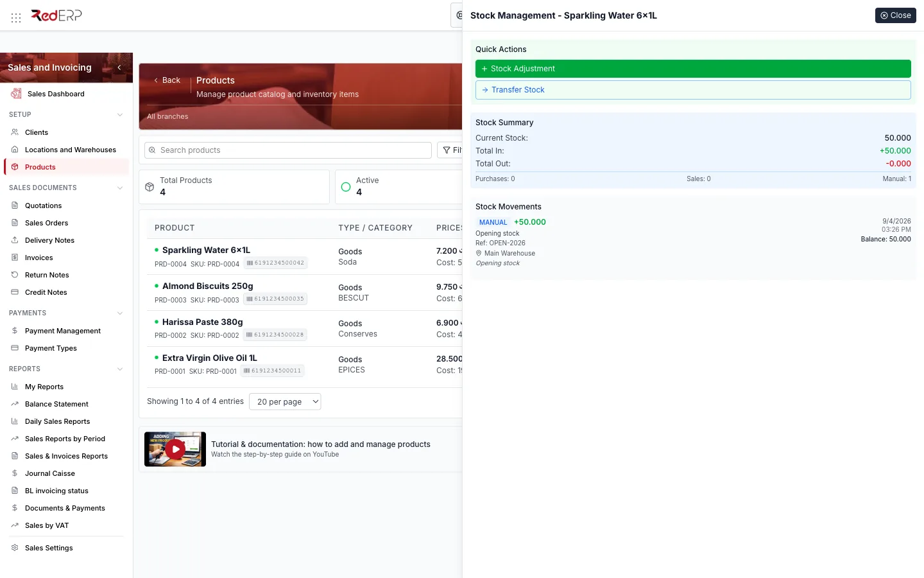Click the Transfer Stock button

(693, 90)
